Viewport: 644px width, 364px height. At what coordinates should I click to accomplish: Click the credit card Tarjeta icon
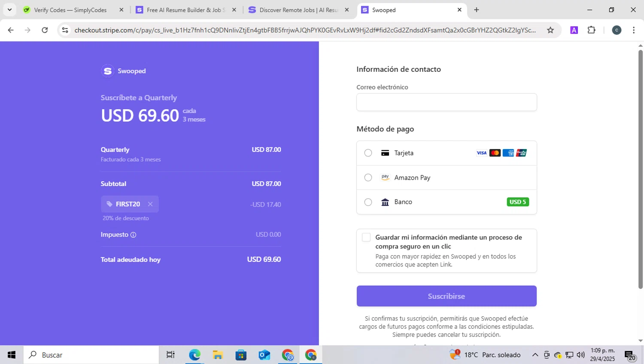point(385,153)
